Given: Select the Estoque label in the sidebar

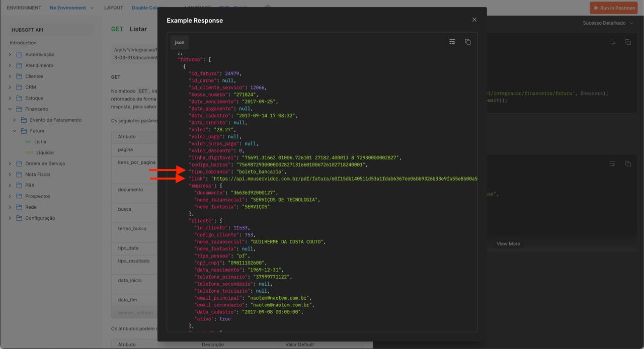Looking at the screenshot, I should coord(34,98).
